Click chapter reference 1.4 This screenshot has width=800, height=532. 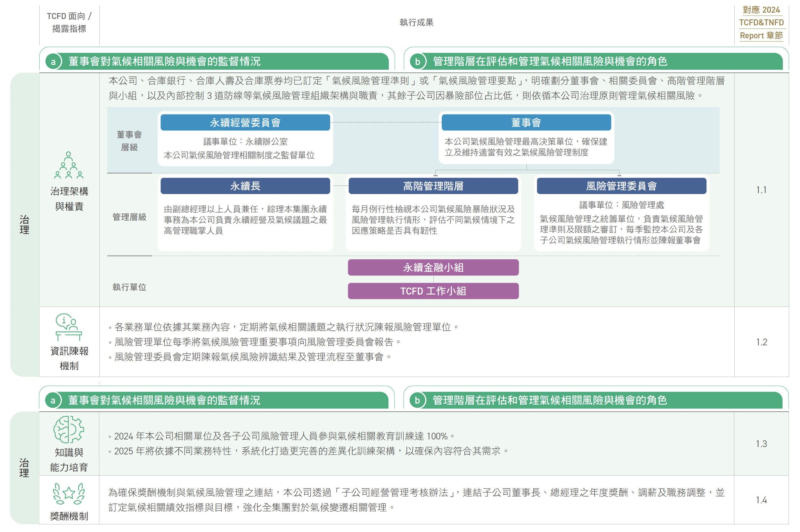(761, 500)
